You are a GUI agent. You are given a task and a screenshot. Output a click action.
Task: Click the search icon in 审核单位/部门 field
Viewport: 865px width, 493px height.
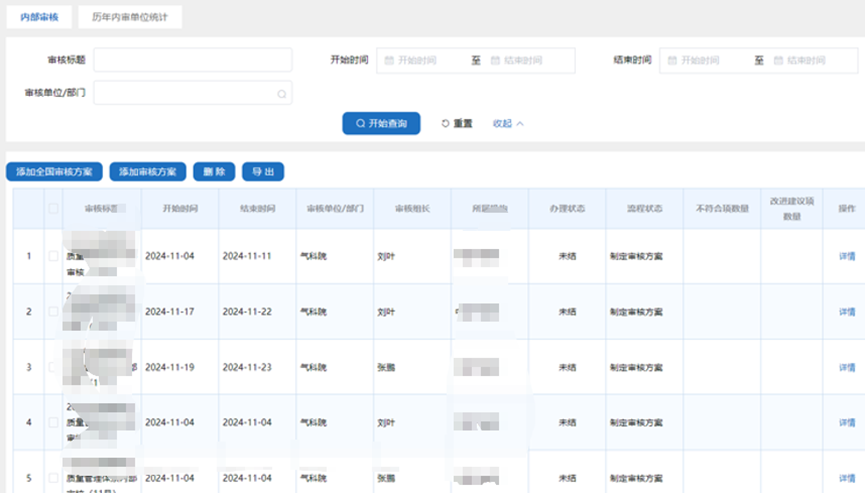282,95
